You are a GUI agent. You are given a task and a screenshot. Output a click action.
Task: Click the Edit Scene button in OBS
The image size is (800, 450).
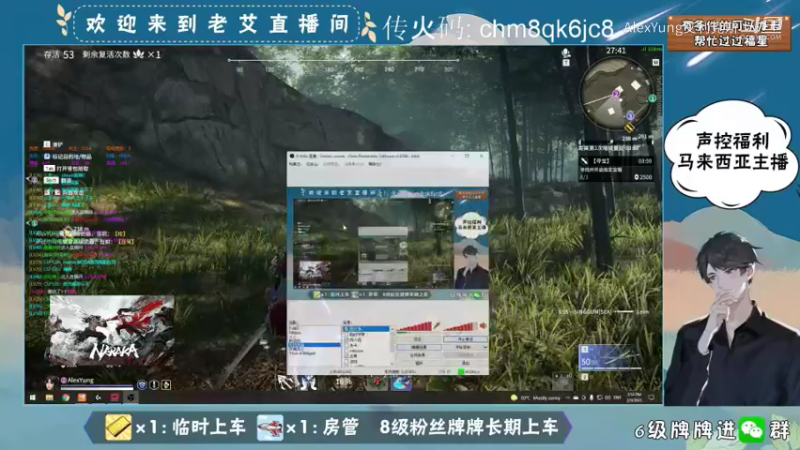418,347
